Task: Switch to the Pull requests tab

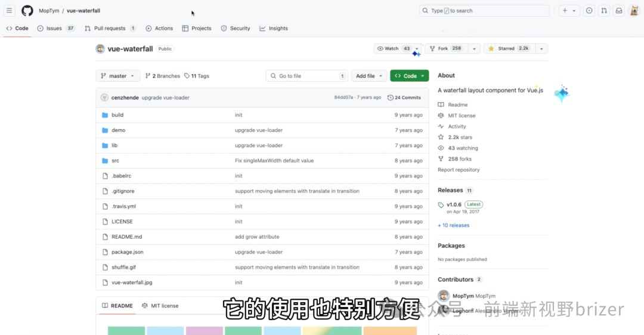Action: pos(110,29)
